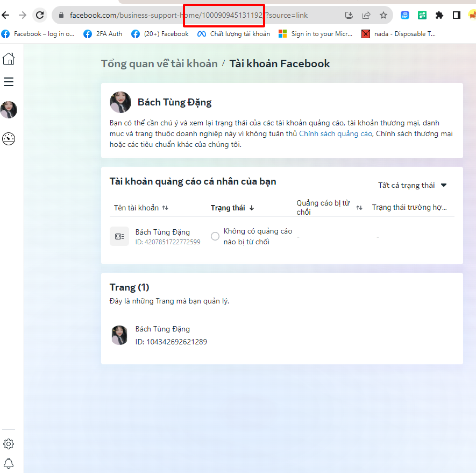Screen dimensions: 476x473
Task: Select the status circle beside Không có quảng cáo
Action: point(215,236)
